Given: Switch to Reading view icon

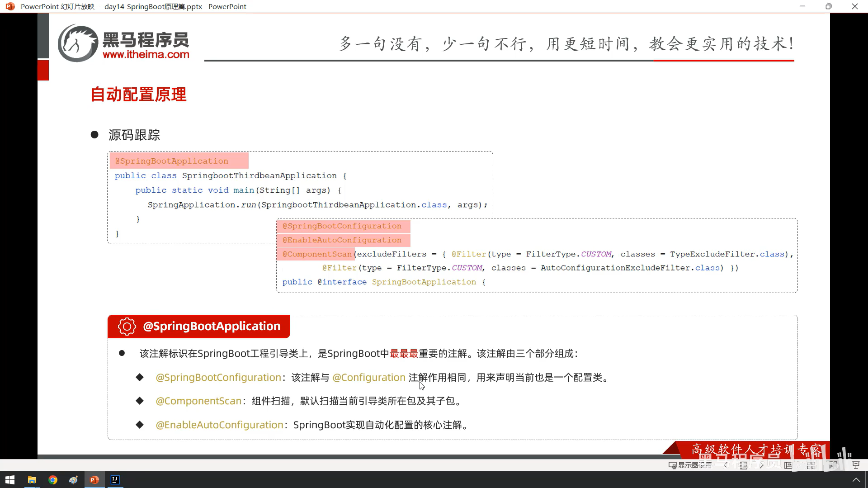Looking at the screenshot, I should pyautogui.click(x=833, y=465).
